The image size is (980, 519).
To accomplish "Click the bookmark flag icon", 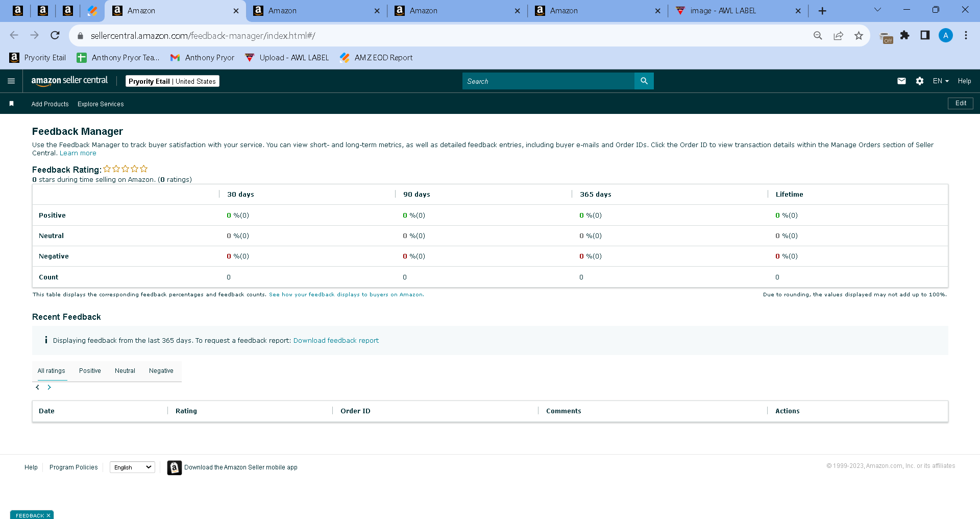I will pos(11,104).
